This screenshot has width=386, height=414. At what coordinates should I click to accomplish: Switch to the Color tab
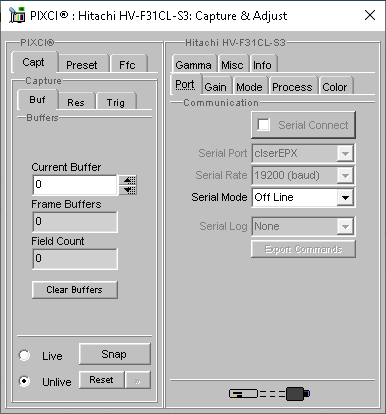tap(335, 87)
